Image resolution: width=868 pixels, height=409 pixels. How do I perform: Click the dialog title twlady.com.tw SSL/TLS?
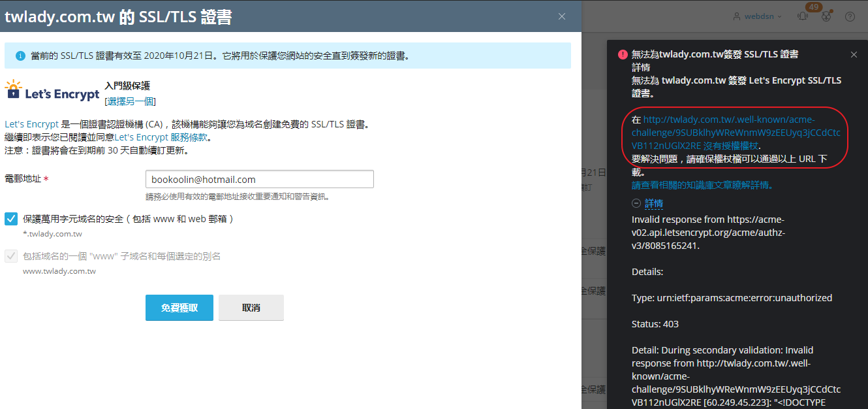pyautogui.click(x=118, y=17)
